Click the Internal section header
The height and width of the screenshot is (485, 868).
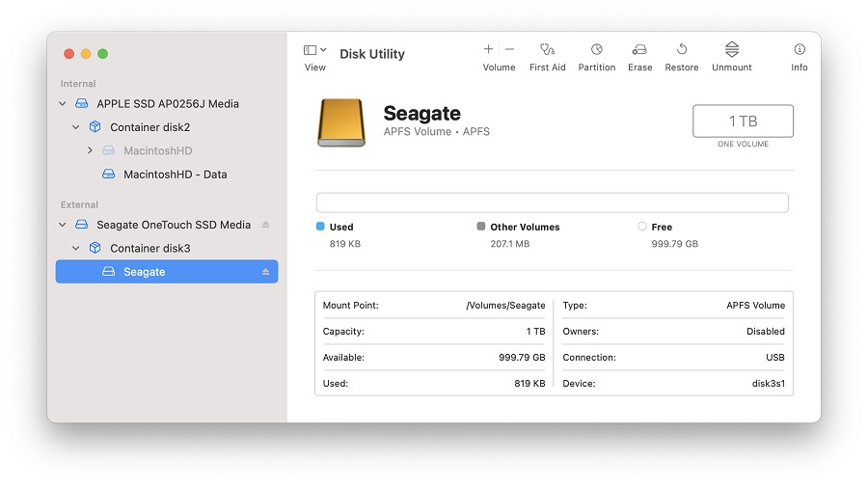[78, 84]
